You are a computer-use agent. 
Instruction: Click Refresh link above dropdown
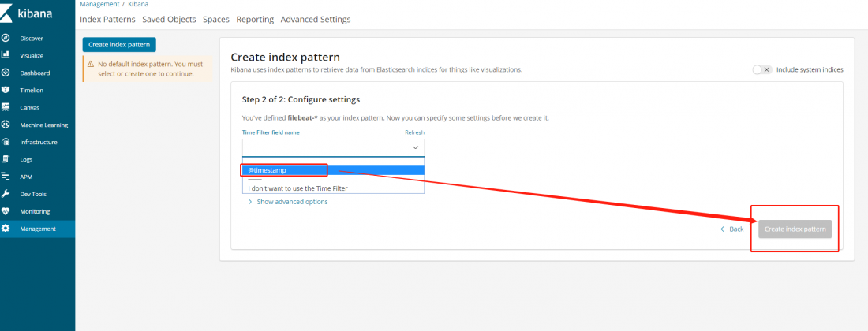(x=414, y=132)
